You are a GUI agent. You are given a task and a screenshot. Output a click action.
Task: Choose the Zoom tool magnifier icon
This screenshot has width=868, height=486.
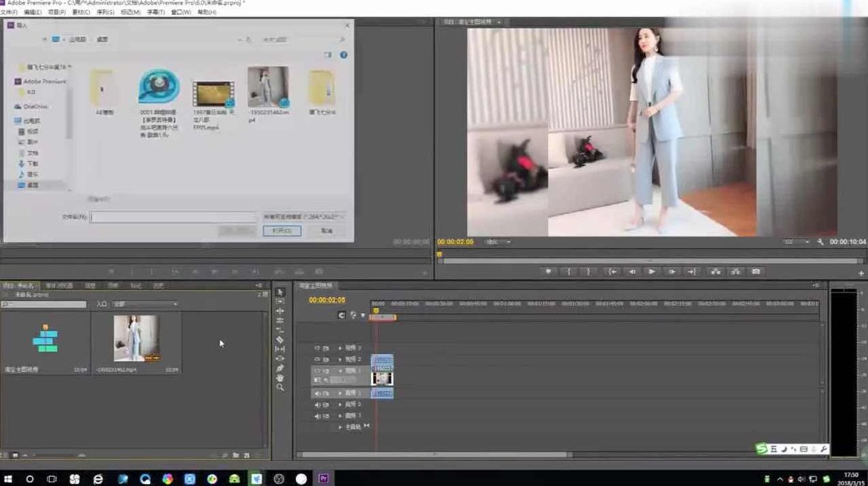(x=280, y=387)
